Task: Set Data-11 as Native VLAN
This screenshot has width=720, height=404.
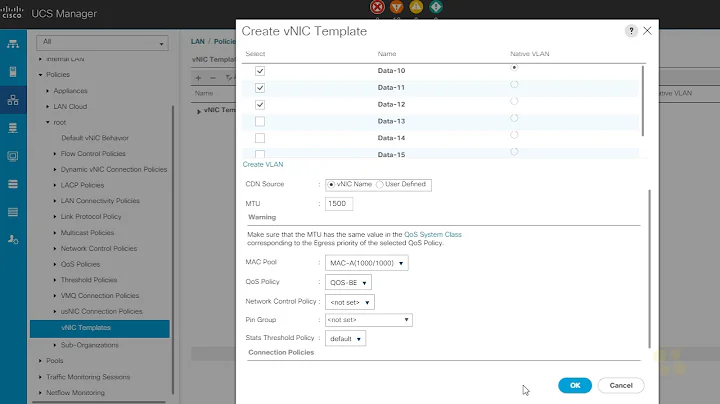Action: pyautogui.click(x=514, y=84)
